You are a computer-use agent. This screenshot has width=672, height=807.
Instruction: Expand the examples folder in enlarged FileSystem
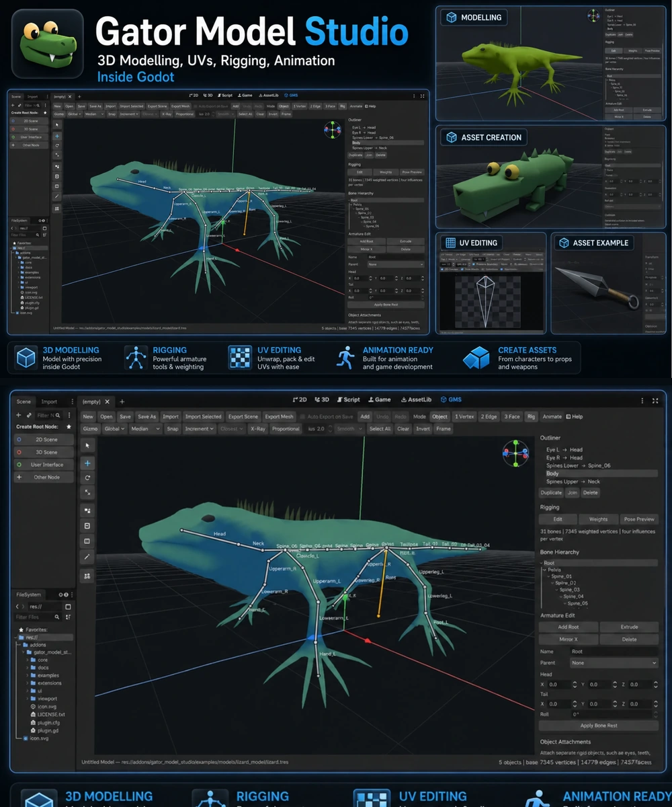pos(29,675)
